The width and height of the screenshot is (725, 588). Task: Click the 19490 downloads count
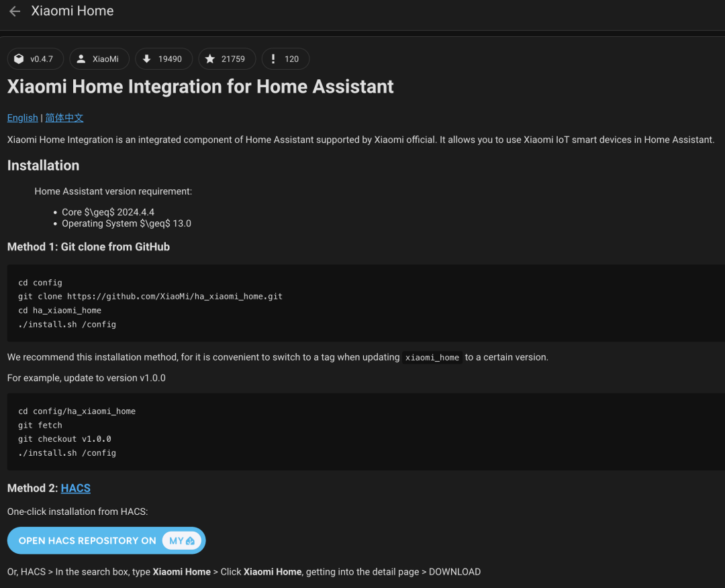[170, 59]
